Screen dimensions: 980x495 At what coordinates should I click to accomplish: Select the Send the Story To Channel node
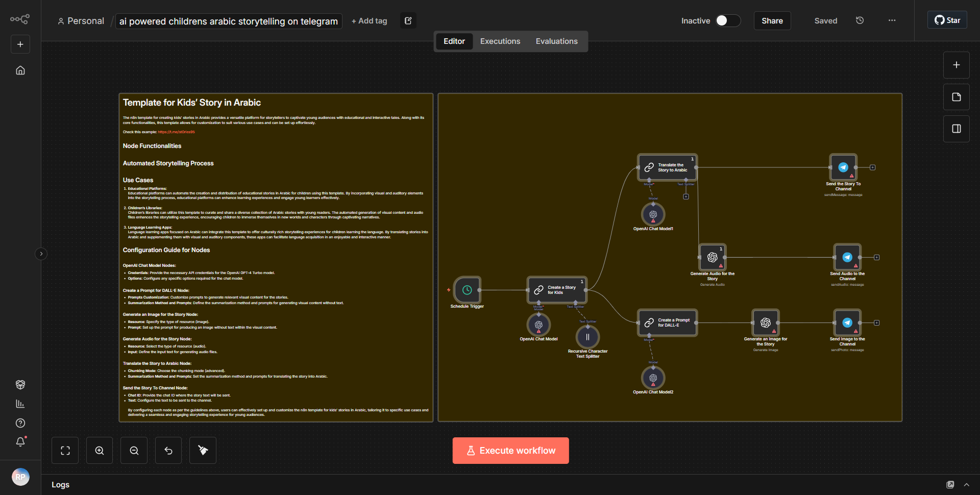click(x=843, y=167)
